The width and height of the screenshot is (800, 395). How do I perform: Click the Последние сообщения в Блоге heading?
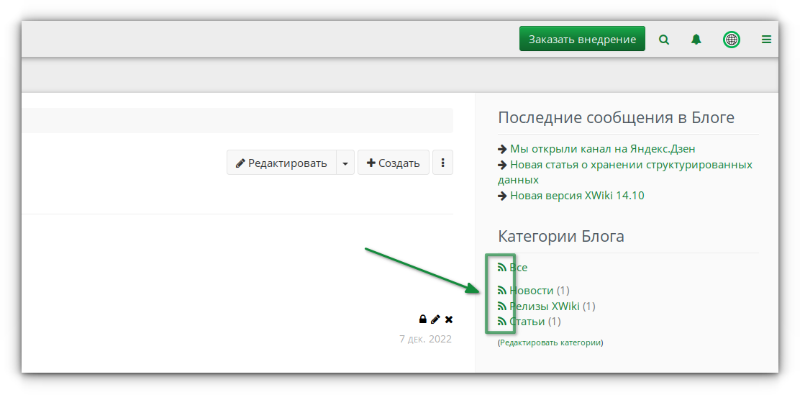[x=616, y=118]
